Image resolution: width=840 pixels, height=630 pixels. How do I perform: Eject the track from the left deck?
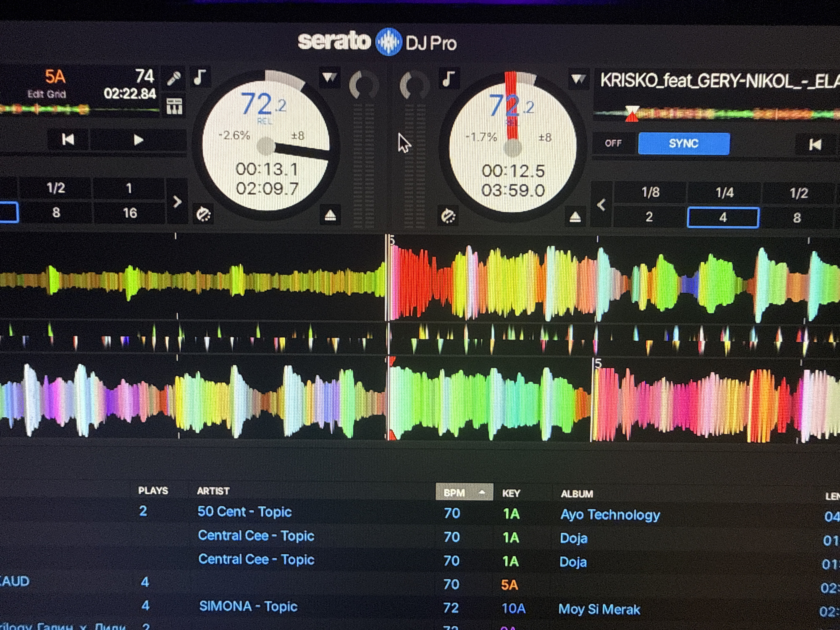pyautogui.click(x=330, y=215)
